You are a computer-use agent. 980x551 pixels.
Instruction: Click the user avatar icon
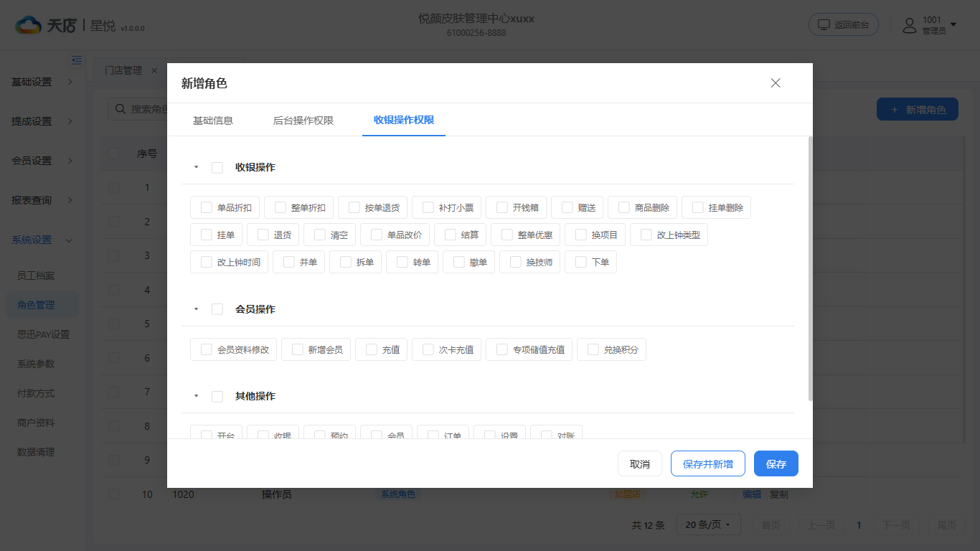910,25
